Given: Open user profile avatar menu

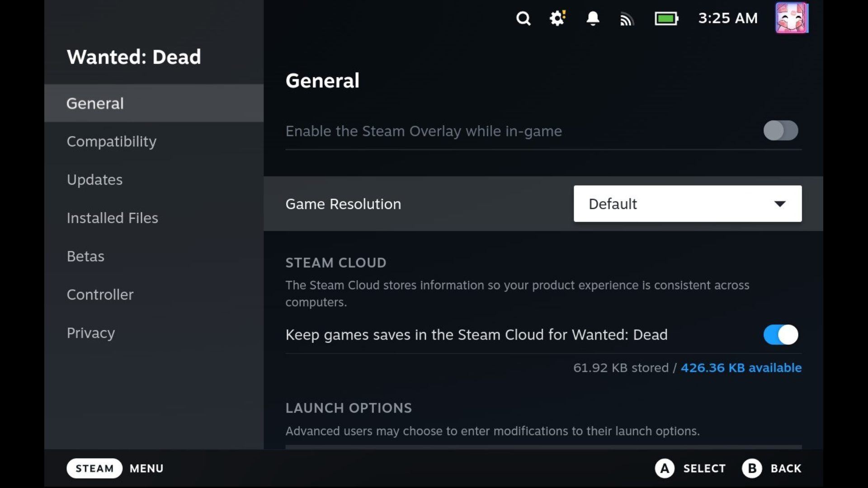Looking at the screenshot, I should tap(793, 18).
